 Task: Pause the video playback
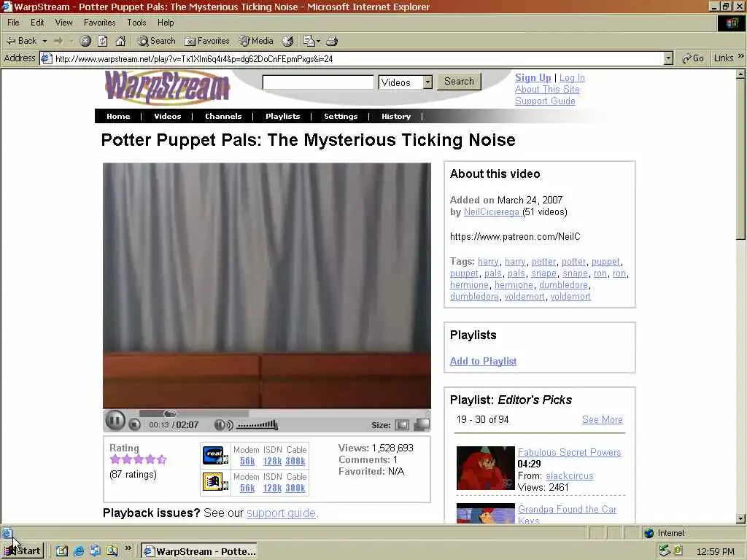coord(115,421)
